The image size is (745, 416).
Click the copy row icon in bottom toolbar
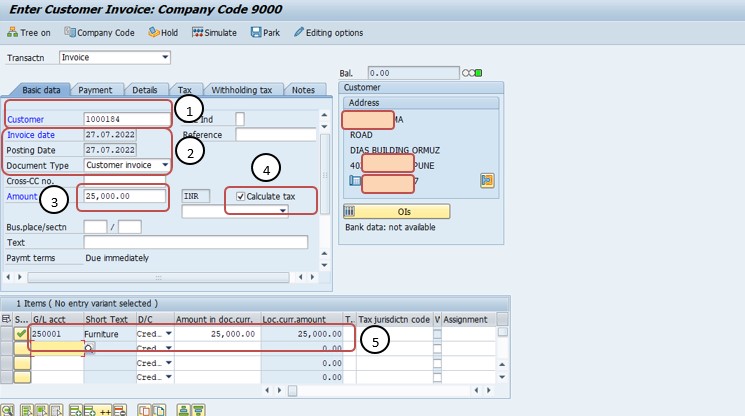(144, 410)
